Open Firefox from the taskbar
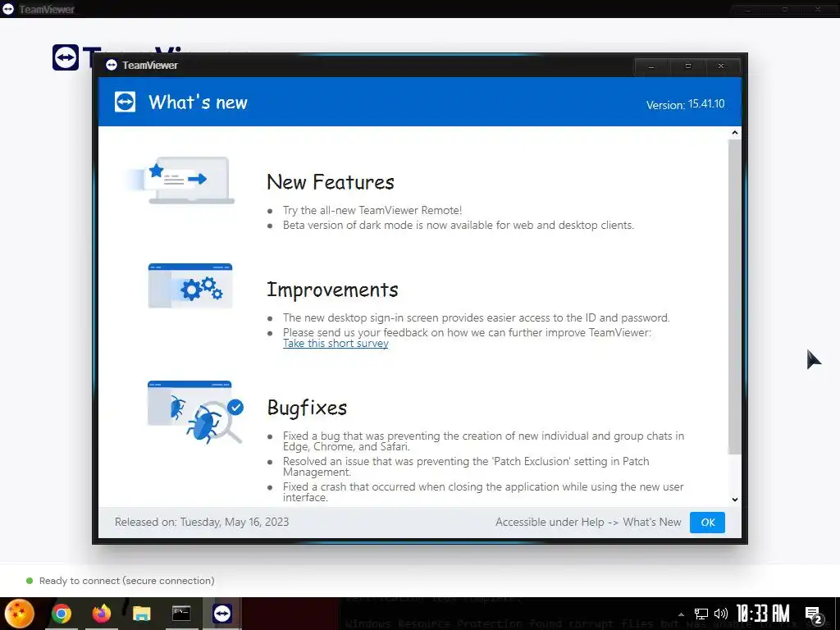840x630 pixels. 101,614
